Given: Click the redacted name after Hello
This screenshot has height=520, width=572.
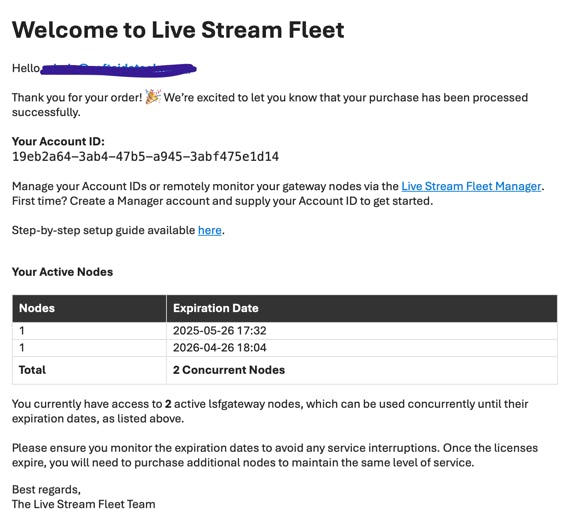Looking at the screenshot, I should pyautogui.click(x=119, y=69).
